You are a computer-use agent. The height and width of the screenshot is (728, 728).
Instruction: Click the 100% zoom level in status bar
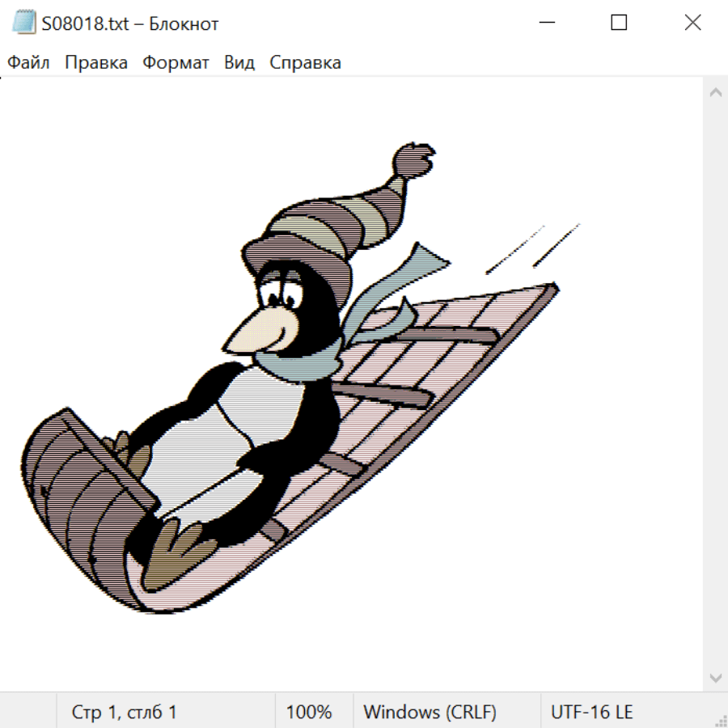click(309, 713)
